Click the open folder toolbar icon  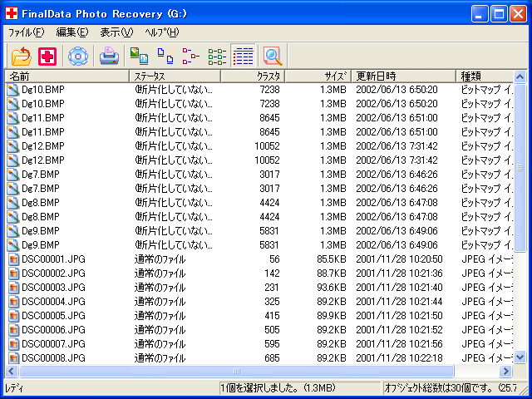(22, 56)
